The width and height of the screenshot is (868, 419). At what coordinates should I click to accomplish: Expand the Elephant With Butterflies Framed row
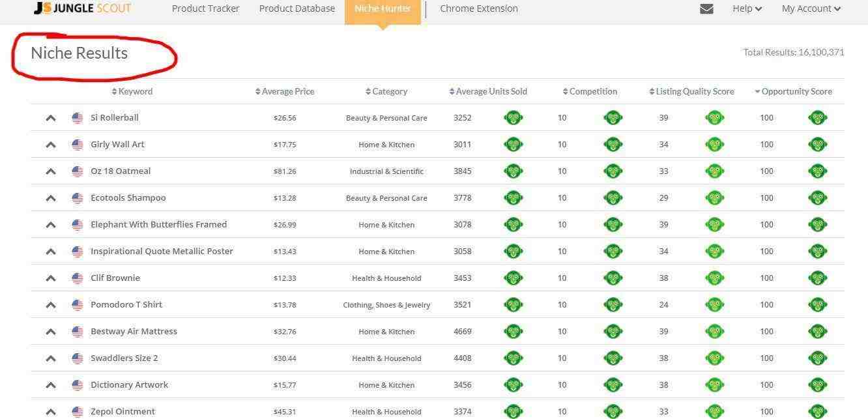pyautogui.click(x=51, y=225)
